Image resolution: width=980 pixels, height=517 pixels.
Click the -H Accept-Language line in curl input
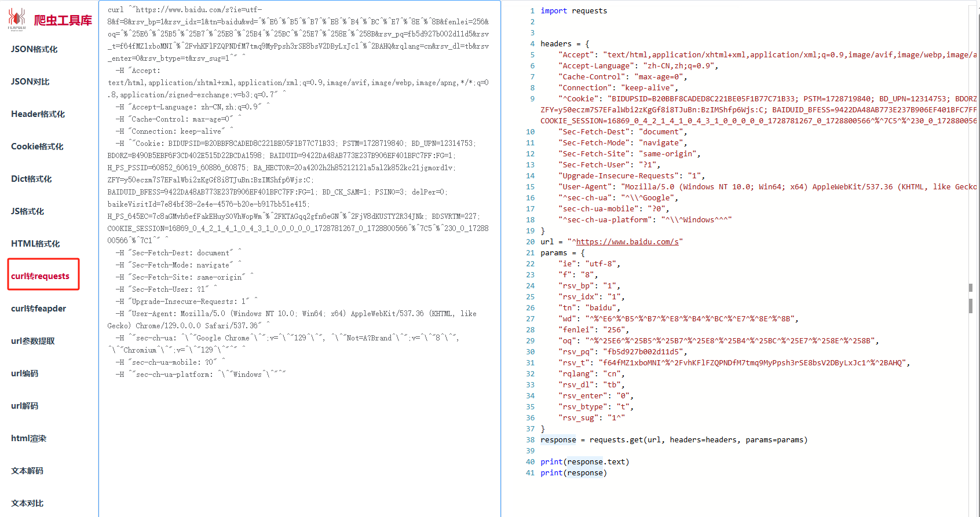coord(192,107)
